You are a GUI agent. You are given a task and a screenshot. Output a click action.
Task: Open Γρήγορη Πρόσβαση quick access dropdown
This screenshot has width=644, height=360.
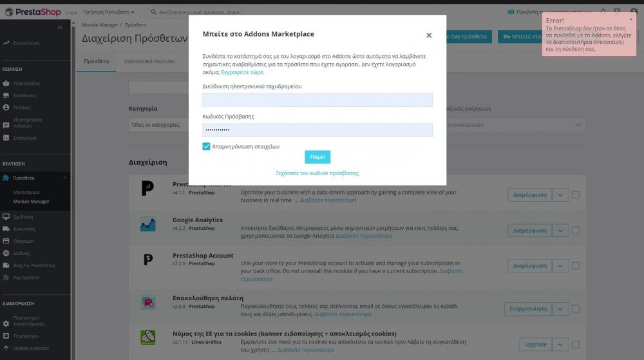109,12
